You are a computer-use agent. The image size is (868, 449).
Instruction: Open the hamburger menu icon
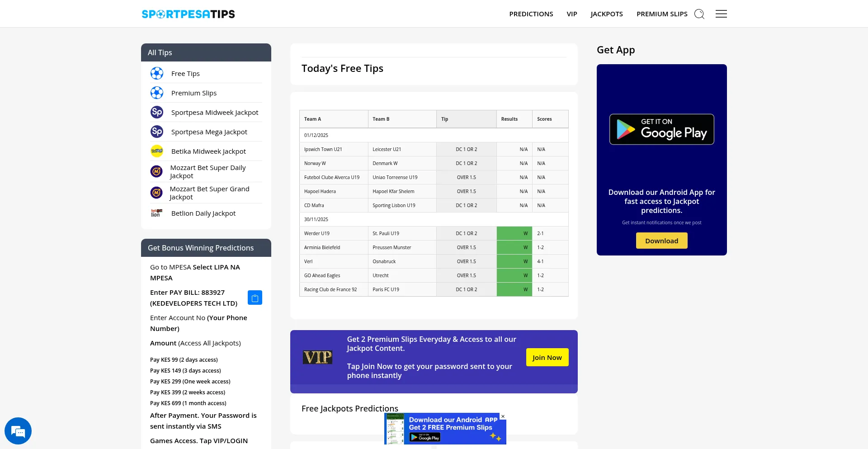click(721, 14)
